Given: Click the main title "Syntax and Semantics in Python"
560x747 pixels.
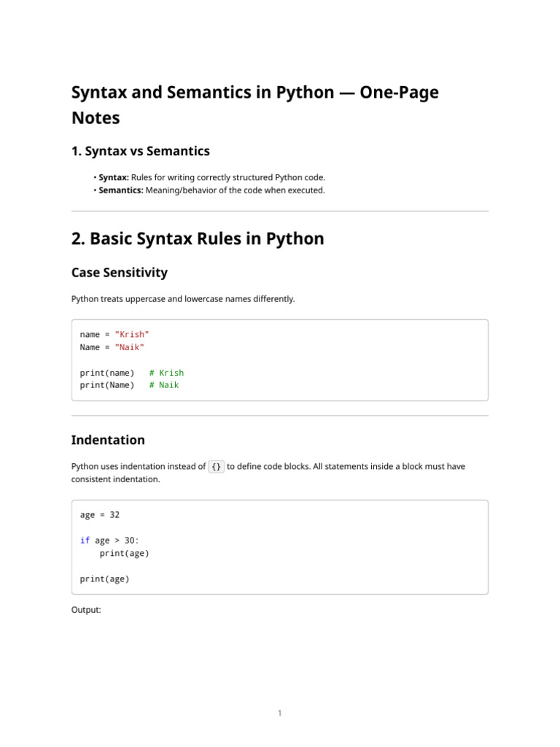Looking at the screenshot, I should 203,93.
